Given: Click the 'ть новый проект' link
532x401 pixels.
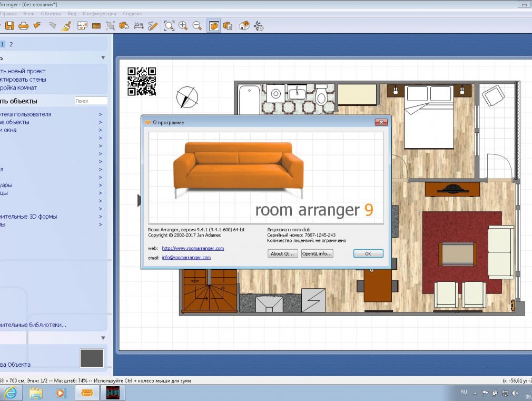Looking at the screenshot, I should [x=23, y=71].
